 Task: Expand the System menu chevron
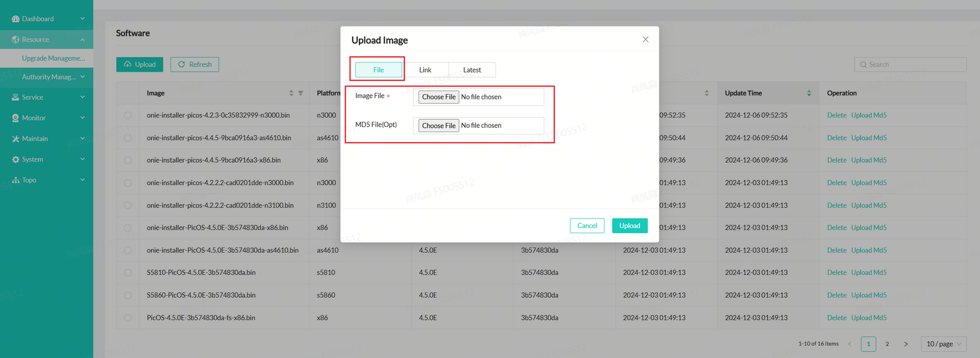click(x=83, y=159)
